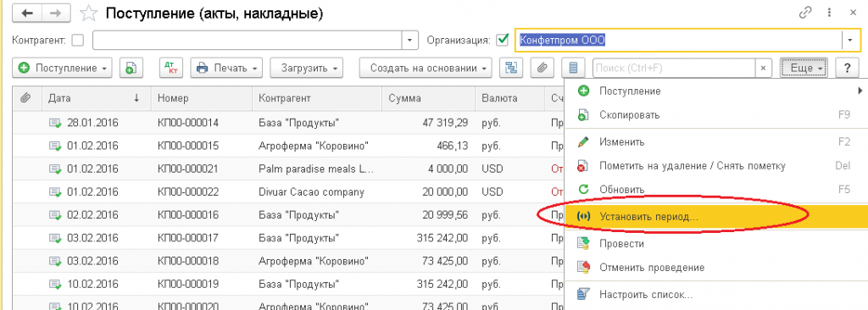Expand the Организация field dropdown arrow
This screenshot has width=868, height=310.
(x=850, y=40)
